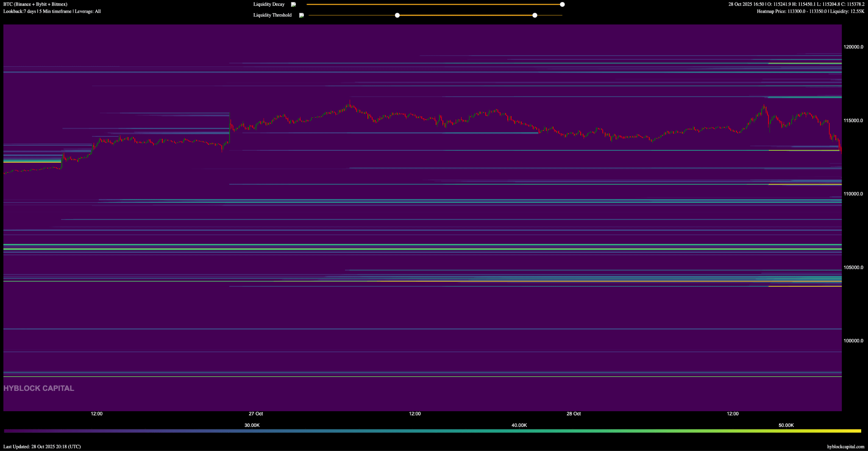Click the Liquidity Threshold info icon
Viewport: 868px width, 451px height.
click(x=301, y=15)
